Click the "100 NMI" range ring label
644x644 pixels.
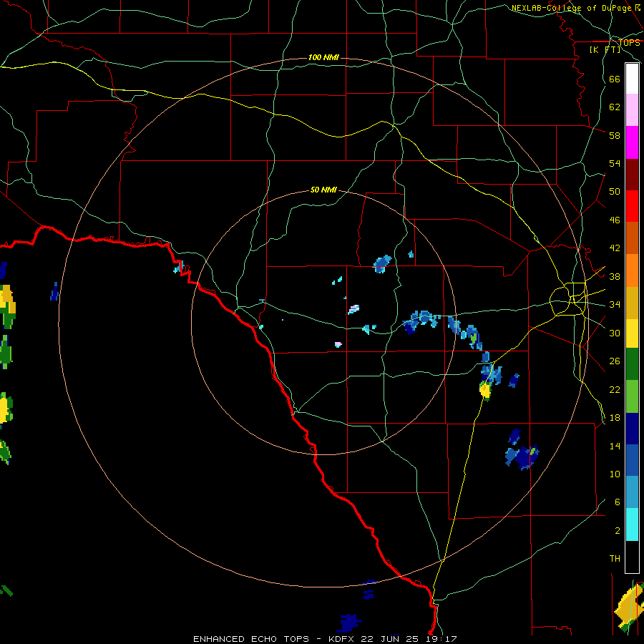click(x=323, y=57)
